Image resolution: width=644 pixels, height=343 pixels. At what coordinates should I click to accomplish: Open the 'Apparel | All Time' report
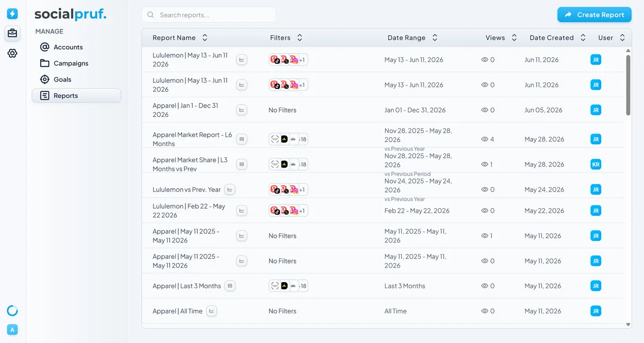pyautogui.click(x=177, y=311)
